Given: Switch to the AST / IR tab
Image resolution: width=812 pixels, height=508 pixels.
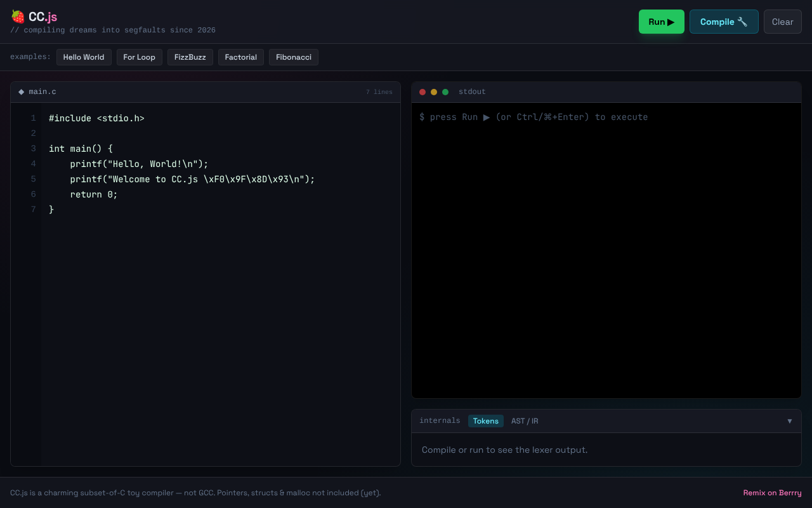Looking at the screenshot, I should (525, 421).
